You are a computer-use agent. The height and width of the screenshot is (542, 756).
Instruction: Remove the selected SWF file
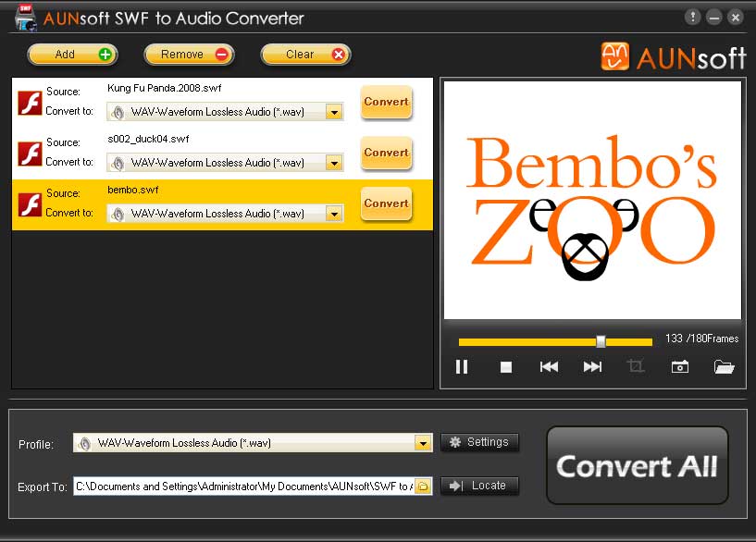(x=189, y=55)
